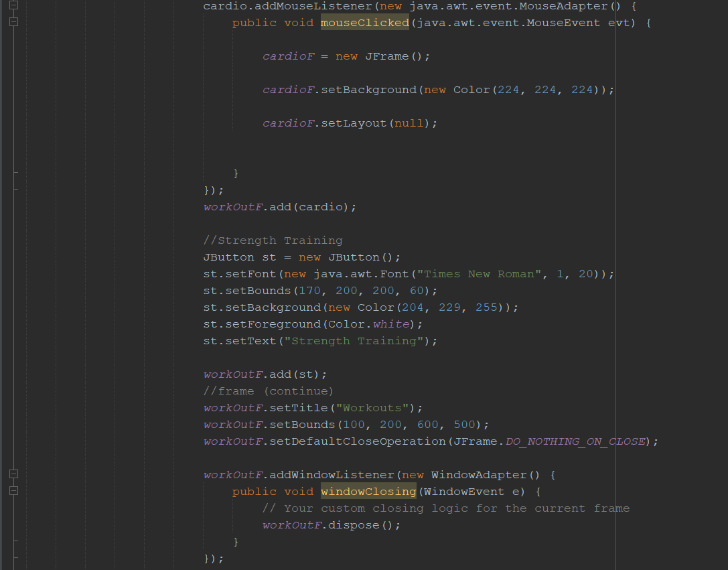
Task: Collapse the workOutF.addWindowListener block fold
Action: (x=14, y=474)
